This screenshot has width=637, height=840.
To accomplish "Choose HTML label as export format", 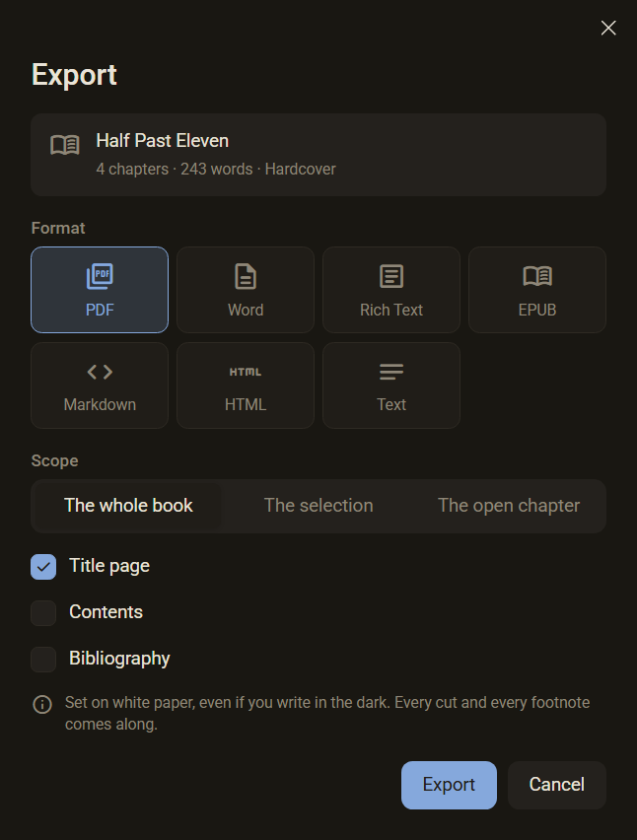I will pos(246,404).
